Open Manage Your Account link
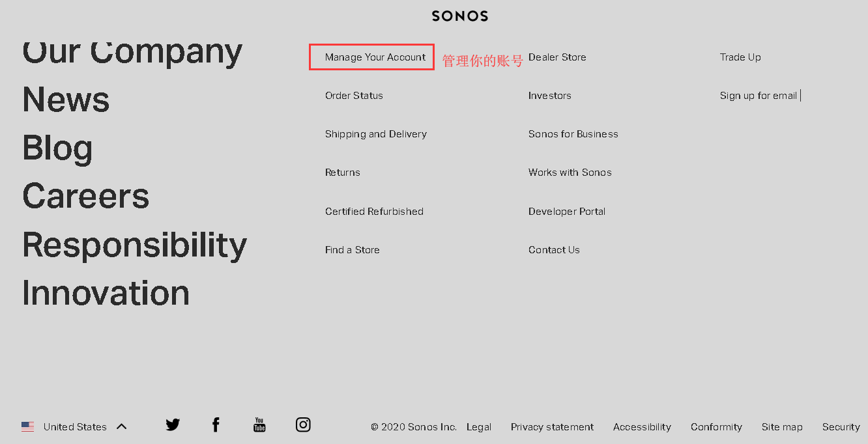868x444 pixels. pyautogui.click(x=375, y=57)
